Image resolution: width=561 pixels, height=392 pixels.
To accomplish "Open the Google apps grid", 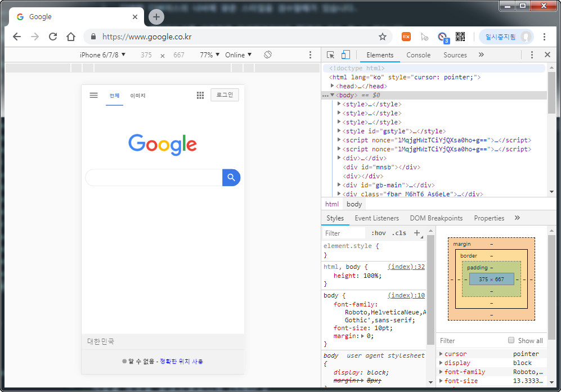I will pyautogui.click(x=200, y=95).
